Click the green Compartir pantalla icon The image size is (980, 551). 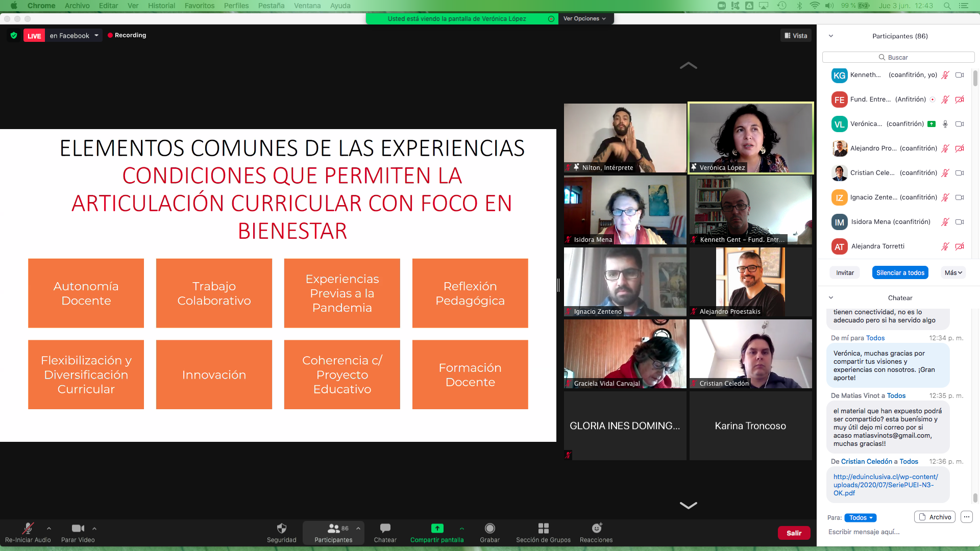pyautogui.click(x=437, y=528)
